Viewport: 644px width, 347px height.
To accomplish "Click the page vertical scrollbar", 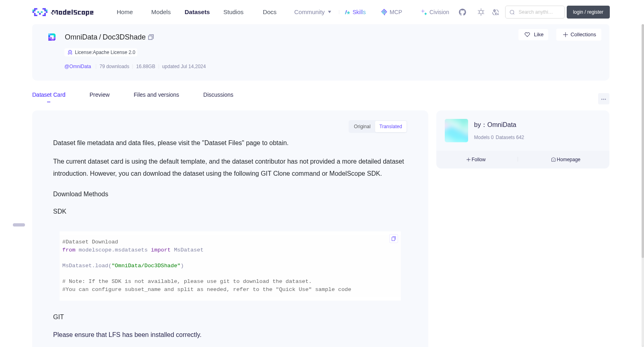I will (643, 141).
